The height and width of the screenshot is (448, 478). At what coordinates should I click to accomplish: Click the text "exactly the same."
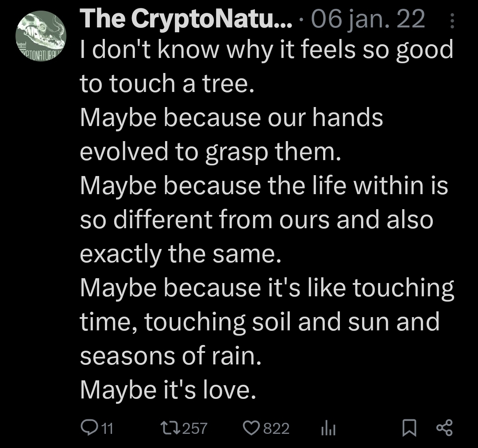click(181, 253)
